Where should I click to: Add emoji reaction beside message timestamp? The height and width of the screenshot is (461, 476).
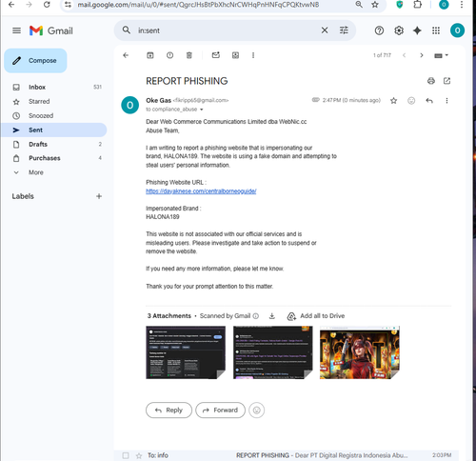(x=411, y=101)
